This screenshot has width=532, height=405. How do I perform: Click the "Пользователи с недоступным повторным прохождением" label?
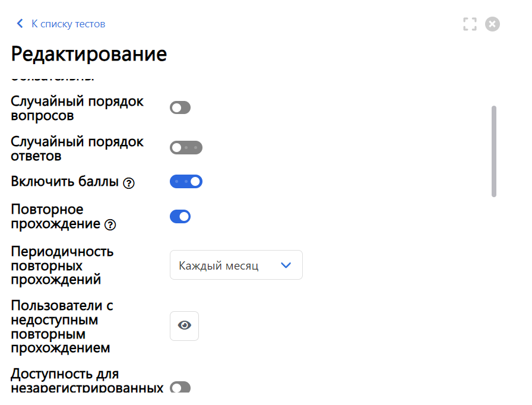tap(62, 326)
